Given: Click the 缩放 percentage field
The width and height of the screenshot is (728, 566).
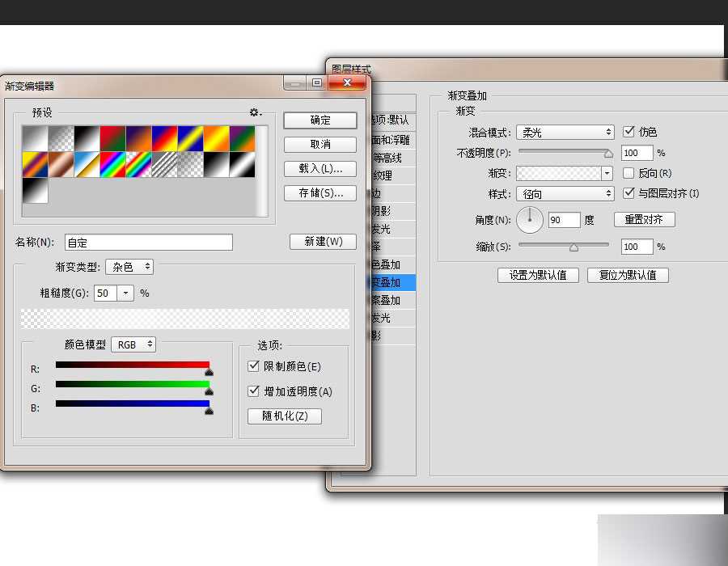Looking at the screenshot, I should [637, 247].
